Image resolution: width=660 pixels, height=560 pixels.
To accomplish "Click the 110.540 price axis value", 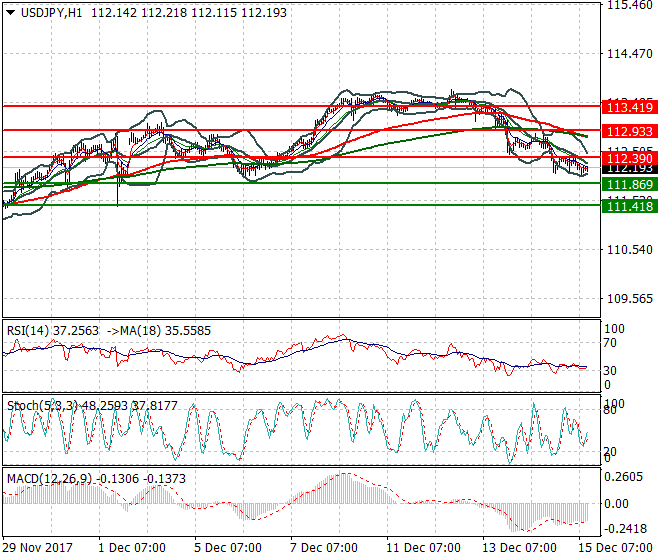I will tap(630, 250).
